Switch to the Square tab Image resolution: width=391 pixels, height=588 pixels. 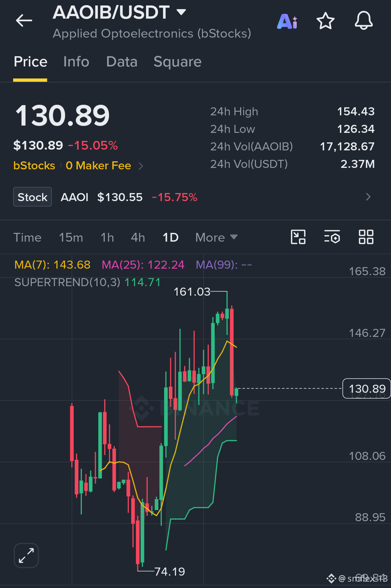tap(177, 62)
